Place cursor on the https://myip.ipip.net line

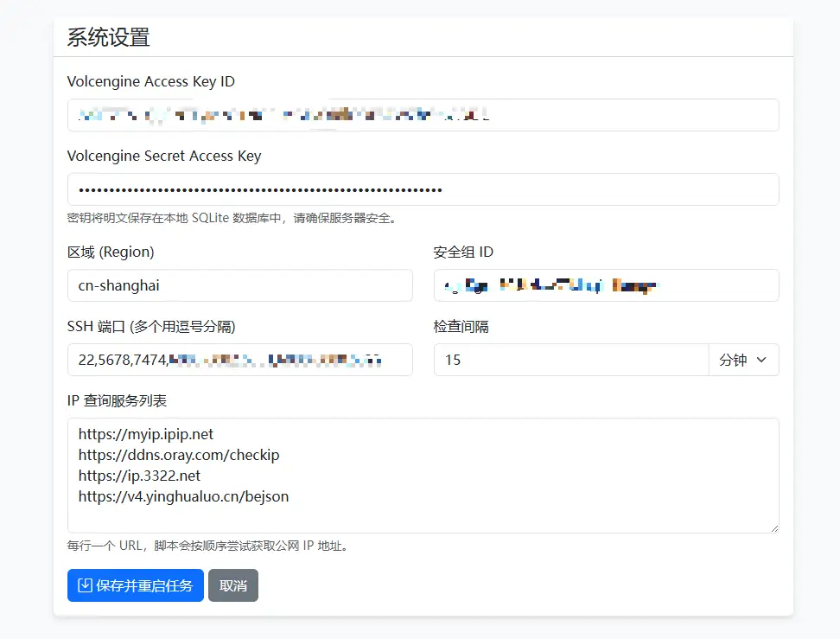coord(146,434)
